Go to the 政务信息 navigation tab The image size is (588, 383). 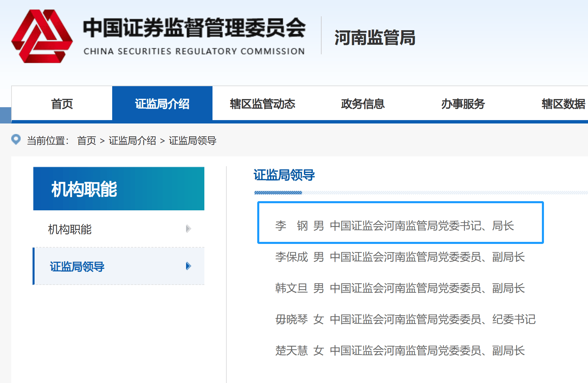coord(363,103)
